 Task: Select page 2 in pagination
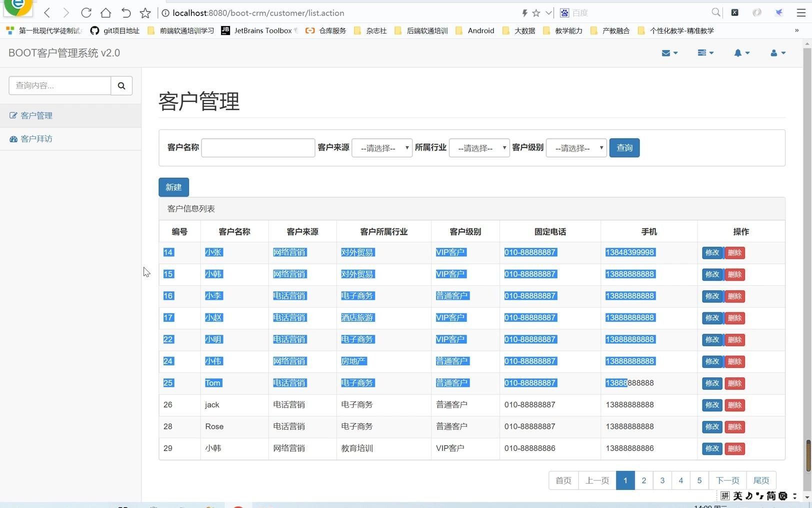644,480
